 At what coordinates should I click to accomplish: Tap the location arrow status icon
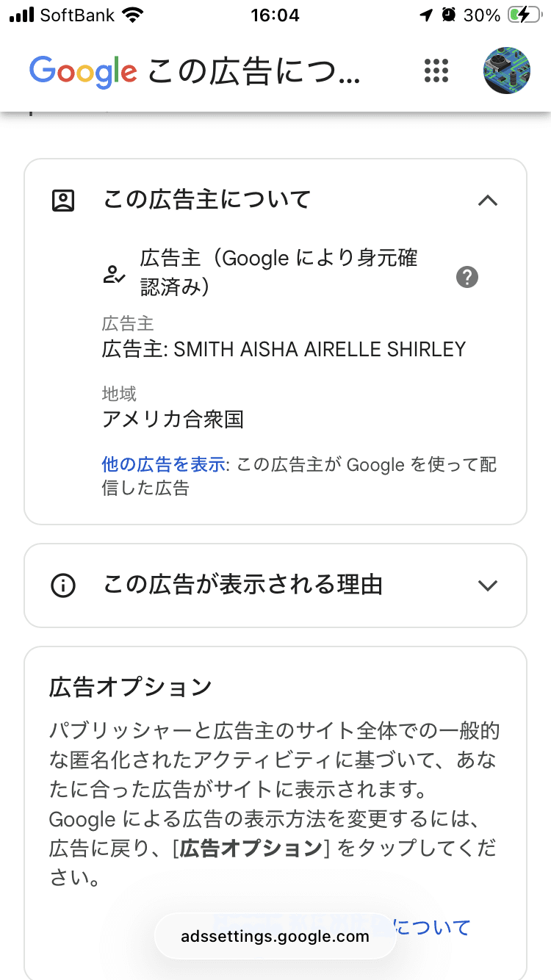pos(427,15)
